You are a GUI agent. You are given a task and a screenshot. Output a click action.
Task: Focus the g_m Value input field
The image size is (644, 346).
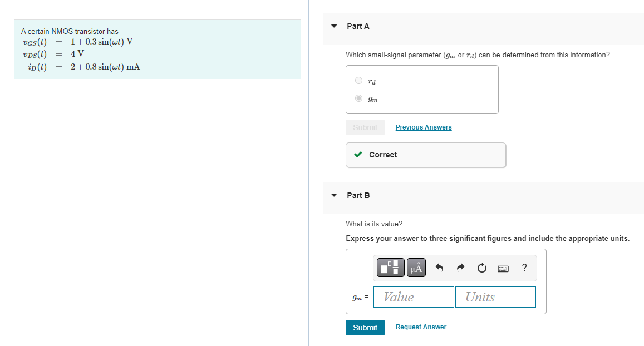pyautogui.click(x=414, y=297)
